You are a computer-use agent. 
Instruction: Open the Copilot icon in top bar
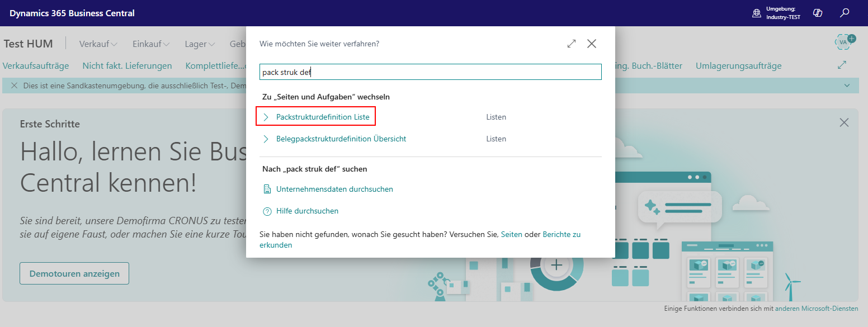[818, 13]
